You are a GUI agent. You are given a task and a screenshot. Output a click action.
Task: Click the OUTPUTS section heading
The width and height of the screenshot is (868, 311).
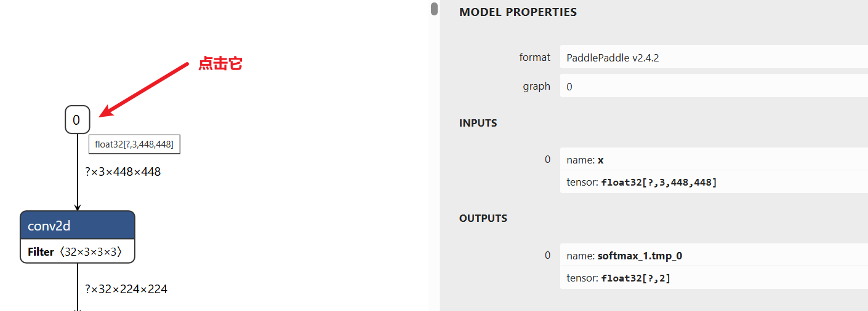(483, 218)
